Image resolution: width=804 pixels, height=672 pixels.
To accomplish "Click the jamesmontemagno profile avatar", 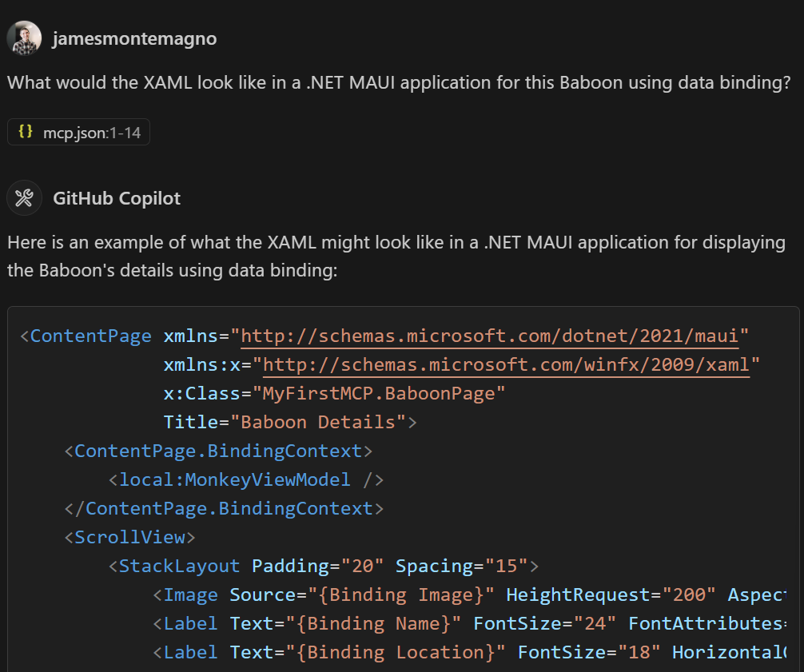I will click(24, 38).
